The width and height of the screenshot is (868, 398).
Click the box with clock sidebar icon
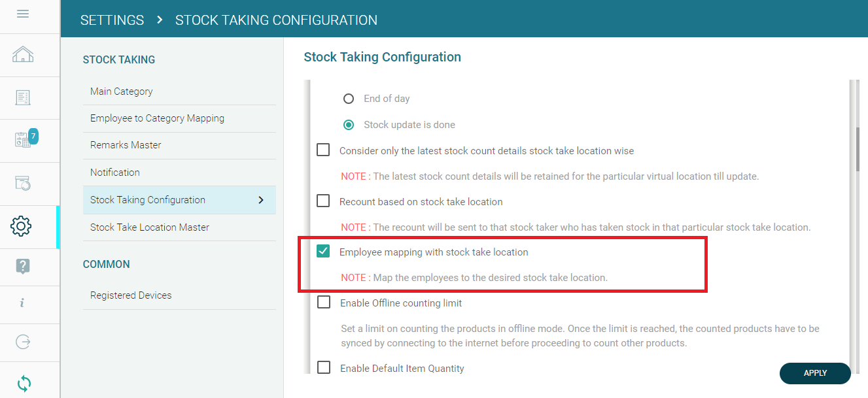click(x=23, y=184)
